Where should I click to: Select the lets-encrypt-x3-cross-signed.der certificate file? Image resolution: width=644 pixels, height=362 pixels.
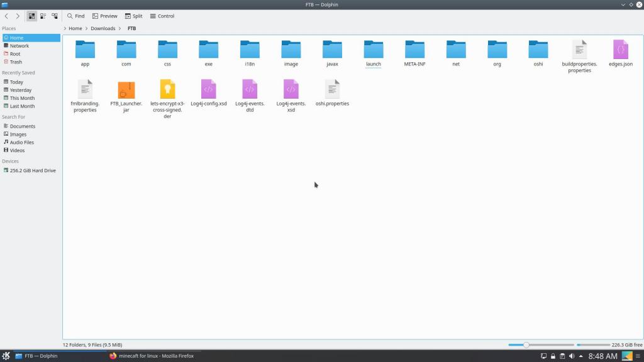point(167,90)
